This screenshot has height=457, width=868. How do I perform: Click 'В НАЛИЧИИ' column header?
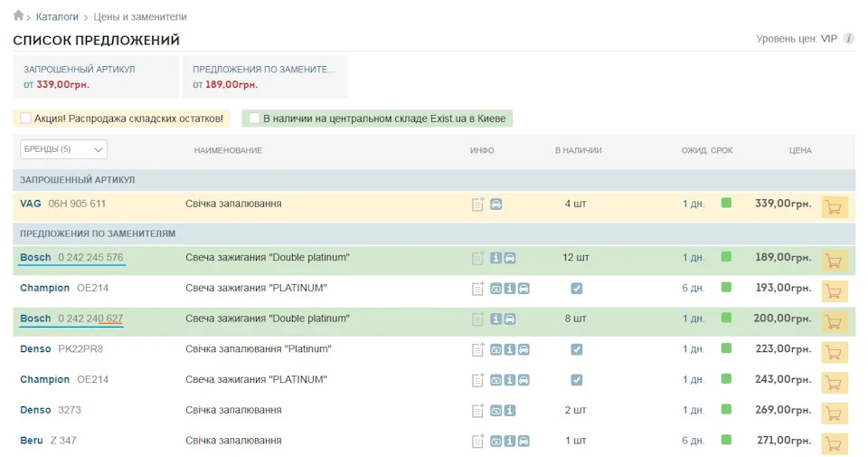(x=579, y=150)
